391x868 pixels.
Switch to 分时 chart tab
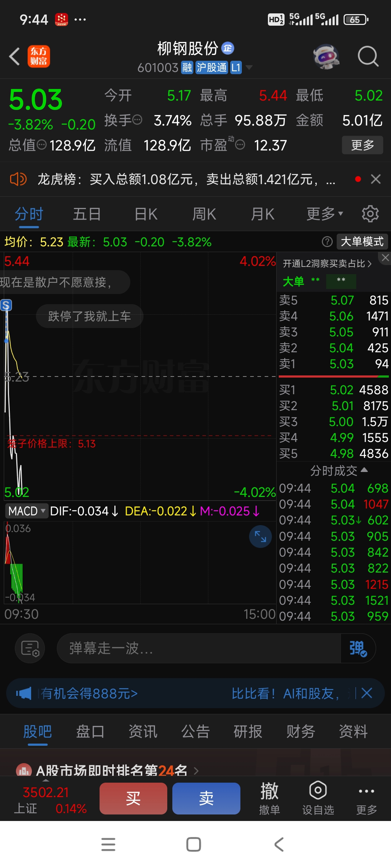point(29,214)
